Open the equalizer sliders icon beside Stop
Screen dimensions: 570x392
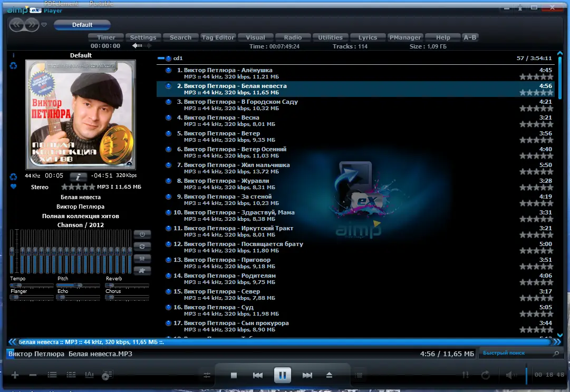coord(207,375)
